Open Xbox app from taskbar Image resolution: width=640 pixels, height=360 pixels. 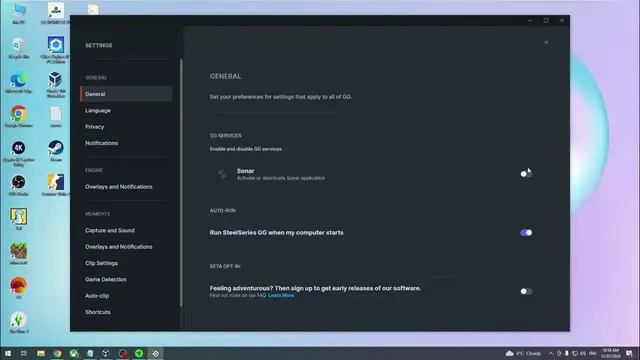pos(73,353)
